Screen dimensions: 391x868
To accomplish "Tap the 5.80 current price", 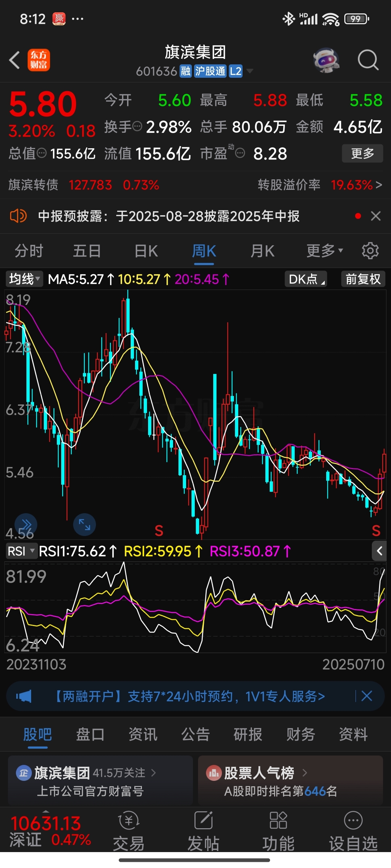I will pyautogui.click(x=43, y=104).
